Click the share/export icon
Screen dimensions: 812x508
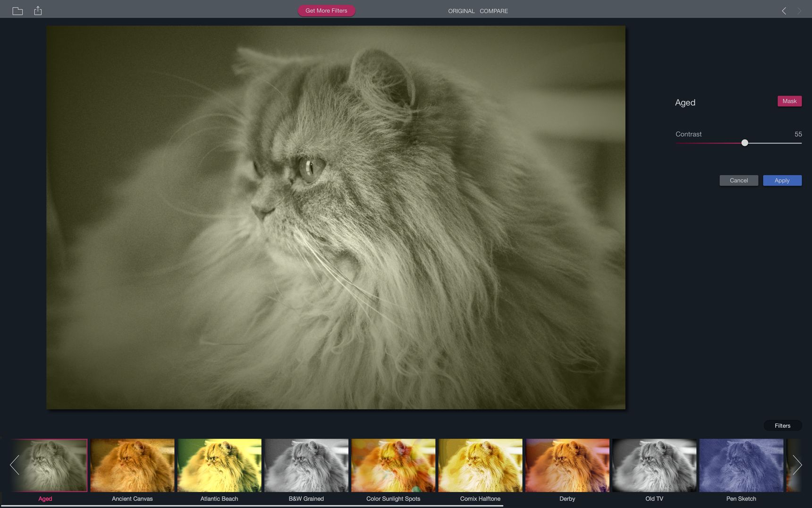point(38,10)
